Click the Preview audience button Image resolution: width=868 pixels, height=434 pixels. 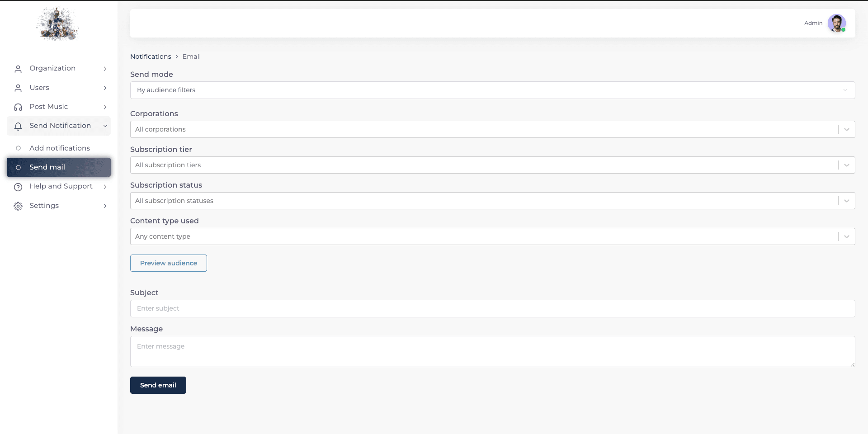coord(169,263)
